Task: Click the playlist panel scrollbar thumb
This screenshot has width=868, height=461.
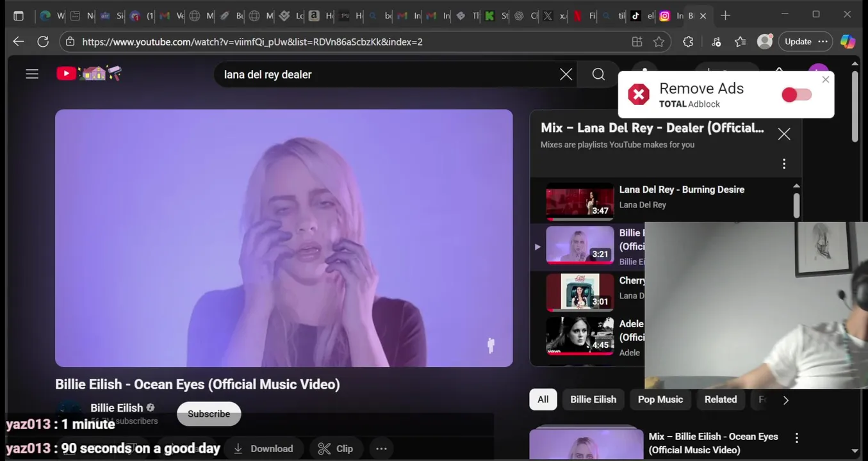Action: pos(796,205)
